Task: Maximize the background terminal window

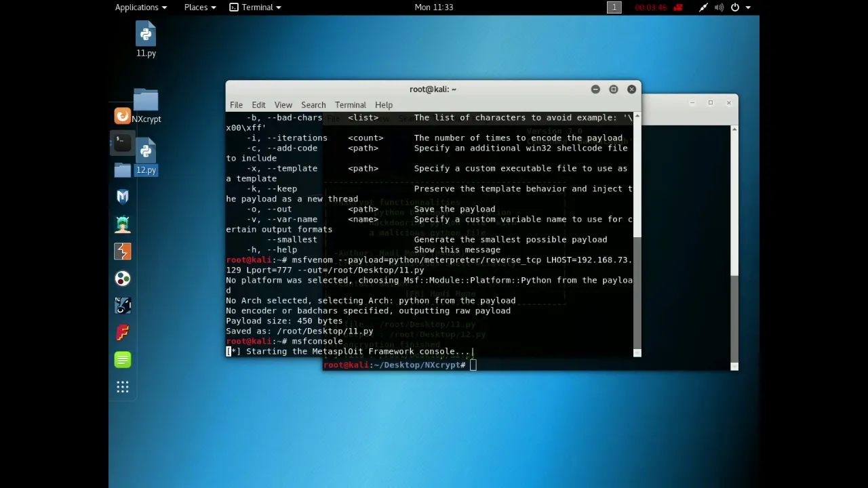Action: tap(711, 103)
